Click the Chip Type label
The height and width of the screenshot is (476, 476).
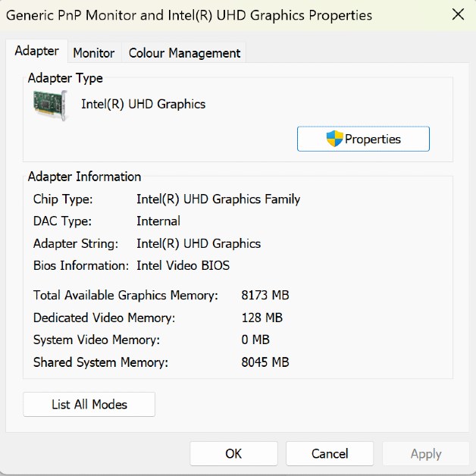click(63, 199)
